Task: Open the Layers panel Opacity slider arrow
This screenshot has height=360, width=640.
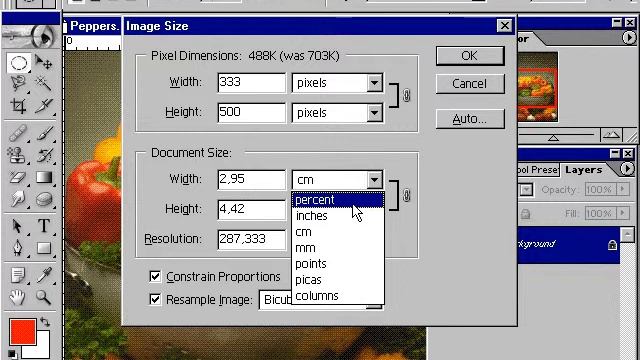Action: pos(622,189)
